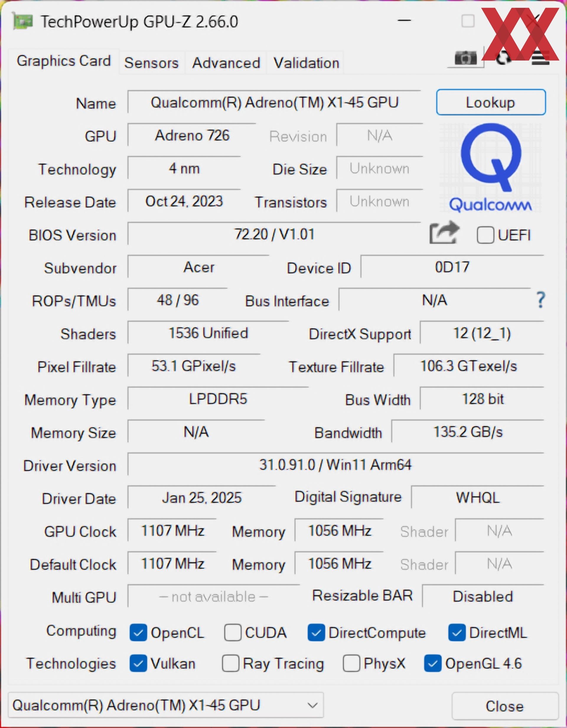Click the Revision value N/A
Viewport: 567px width, 728px height.
[379, 135]
